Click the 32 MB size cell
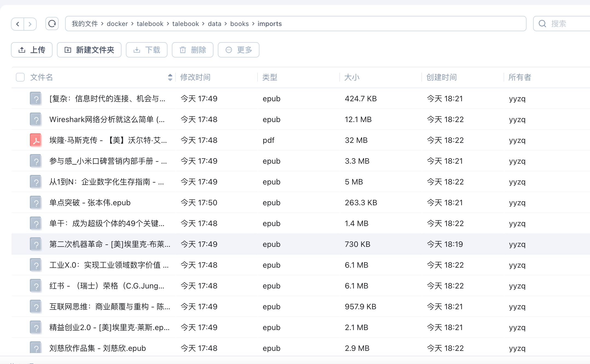The image size is (590, 364). [356, 140]
